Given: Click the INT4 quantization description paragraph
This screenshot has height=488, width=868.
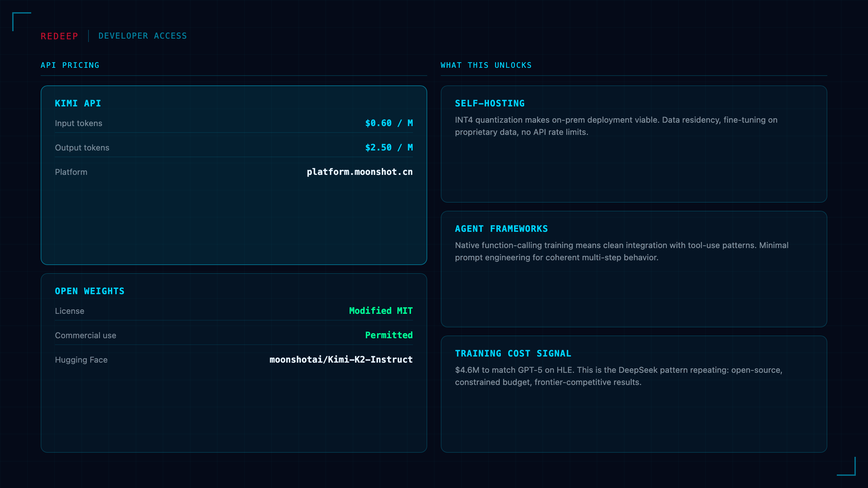Looking at the screenshot, I should click(616, 126).
